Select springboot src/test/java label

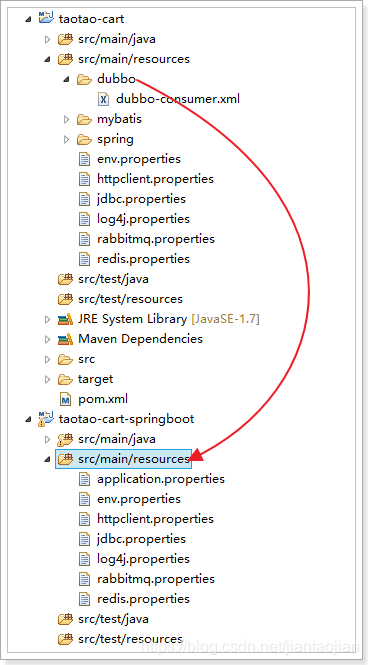[113, 619]
